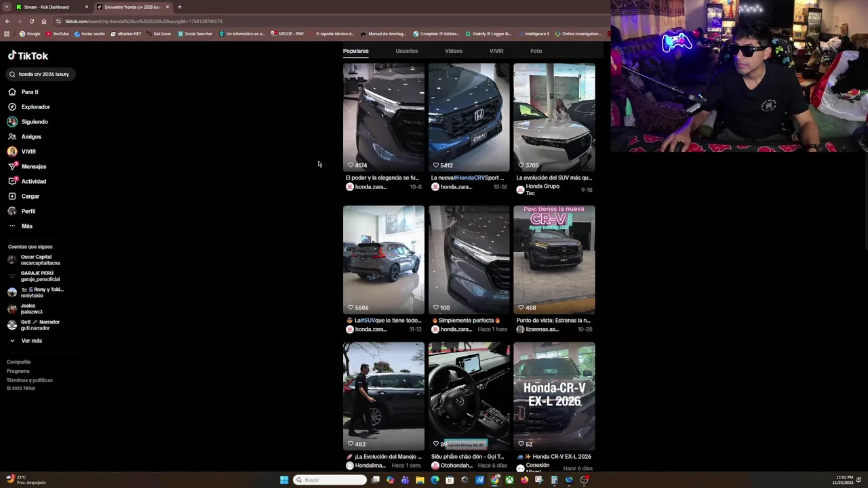Go back in browser history
Image resolution: width=868 pixels, height=488 pixels.
tap(7, 21)
